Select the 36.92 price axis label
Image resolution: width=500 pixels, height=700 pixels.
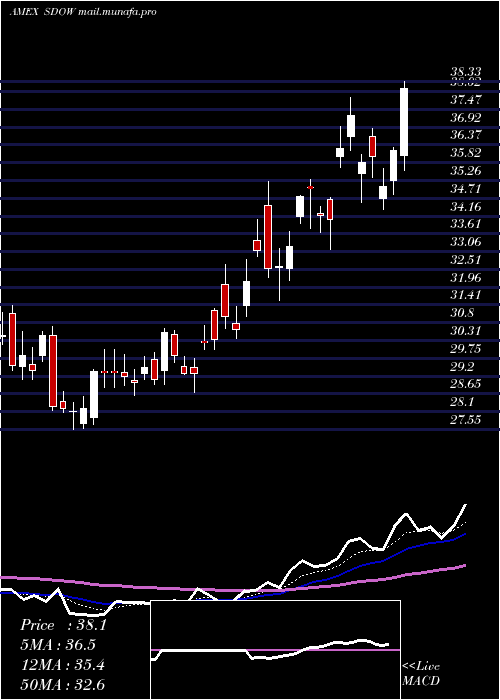tap(466, 117)
